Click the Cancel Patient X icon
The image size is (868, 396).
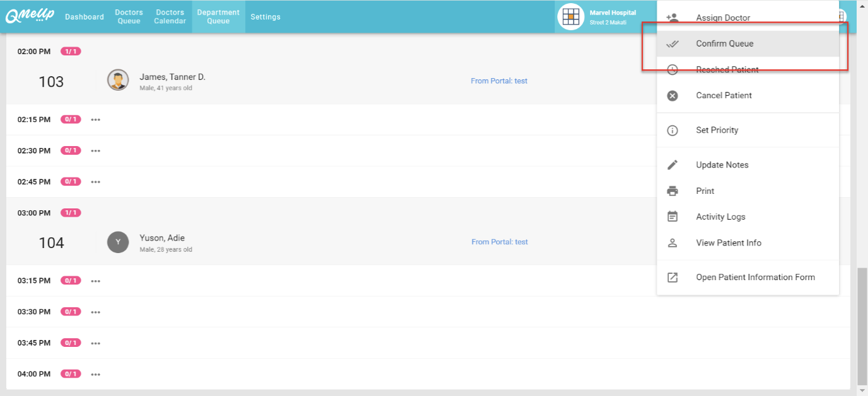[x=673, y=96]
